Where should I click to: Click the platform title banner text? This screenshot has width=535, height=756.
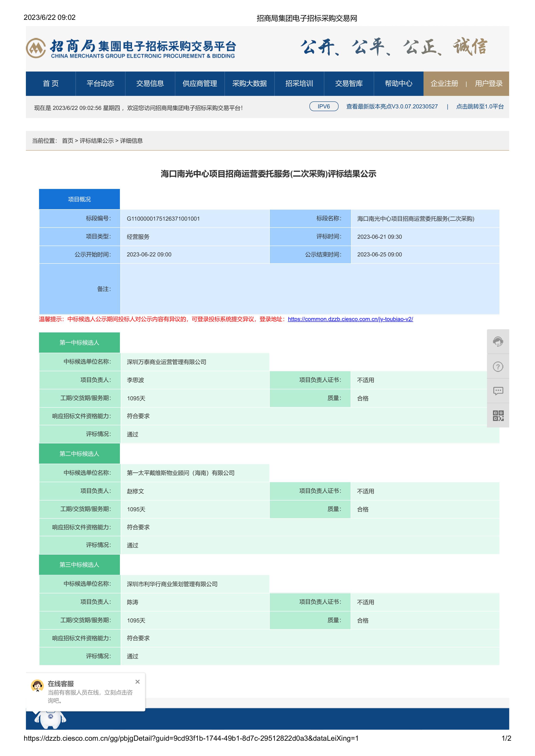click(143, 48)
